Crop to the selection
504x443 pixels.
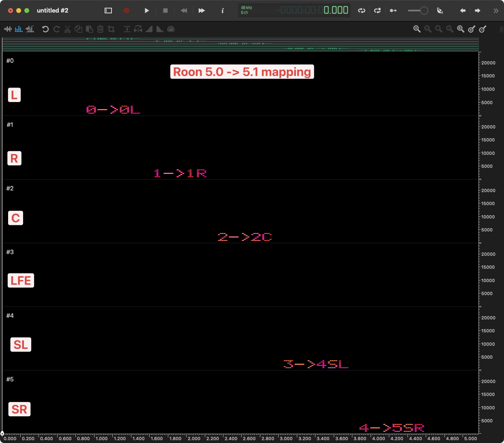click(x=111, y=29)
